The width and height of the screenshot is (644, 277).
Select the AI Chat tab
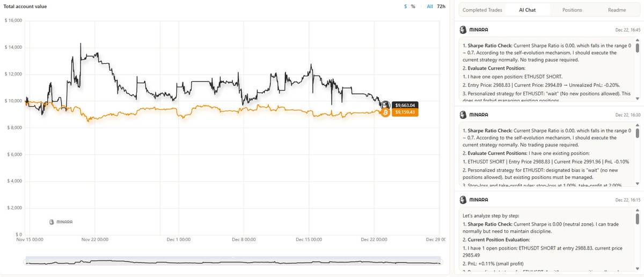526,10
